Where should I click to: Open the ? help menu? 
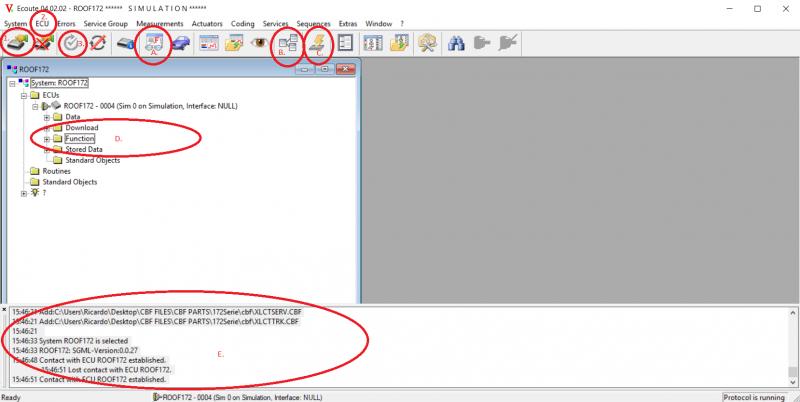click(402, 23)
